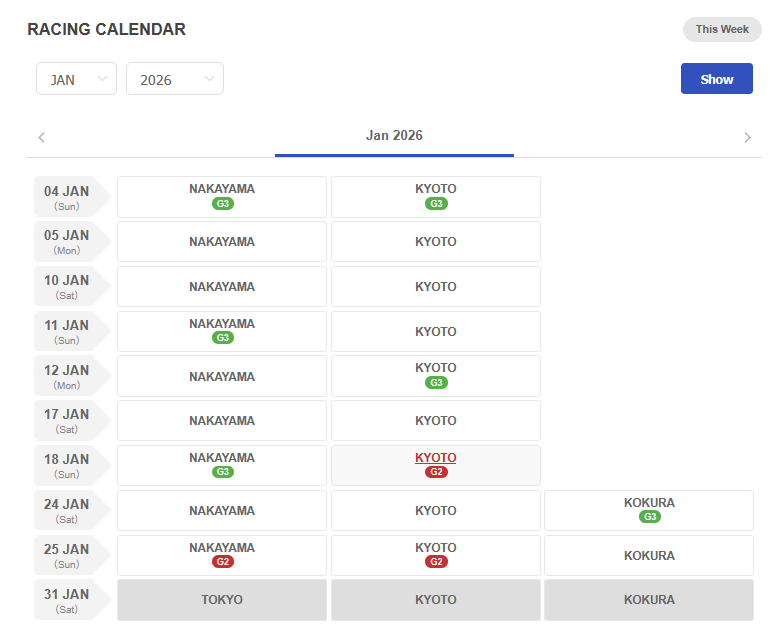Open Kyoto races on 24 JAN
The image size is (771, 629).
[x=436, y=510]
